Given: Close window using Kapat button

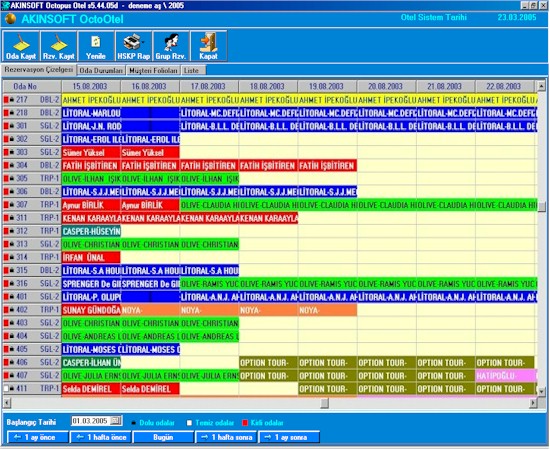Looking at the screenshot, I should pos(208,46).
